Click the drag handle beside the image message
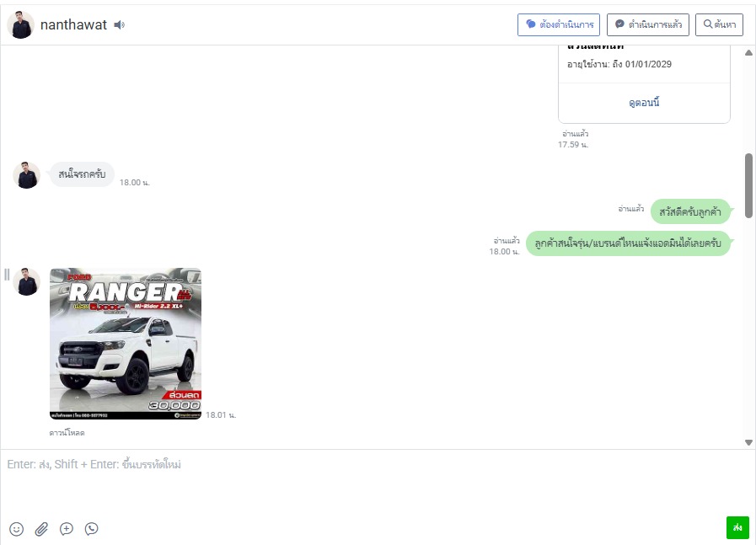 click(7, 275)
